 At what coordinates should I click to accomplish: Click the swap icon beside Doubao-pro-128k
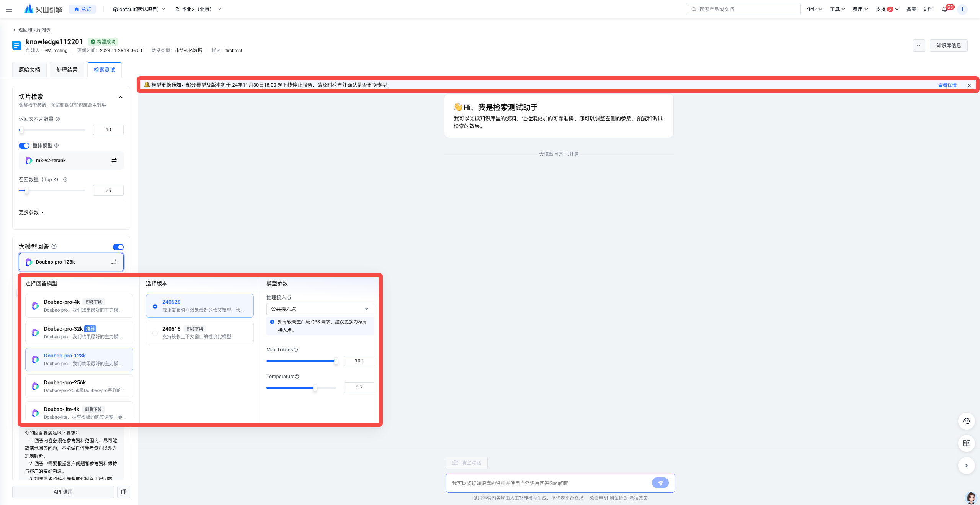[x=114, y=262]
